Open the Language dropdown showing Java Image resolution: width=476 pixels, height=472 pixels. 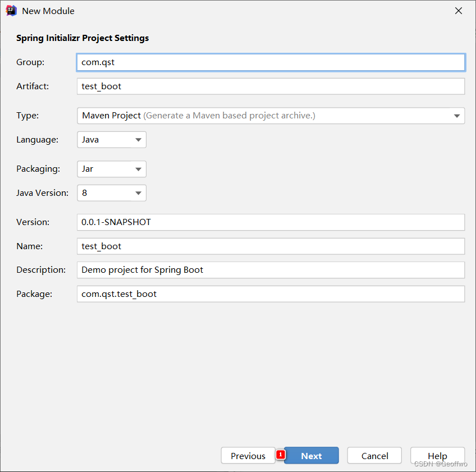(112, 140)
